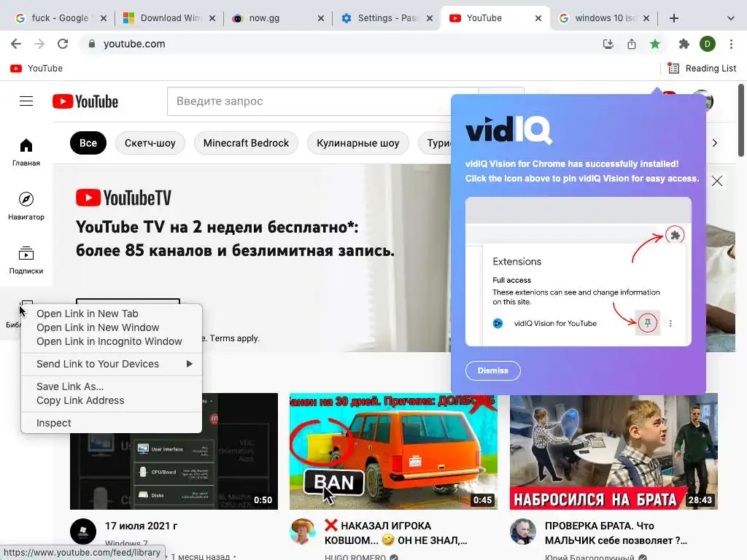Click the youtube.com address bar URL

coord(134,44)
